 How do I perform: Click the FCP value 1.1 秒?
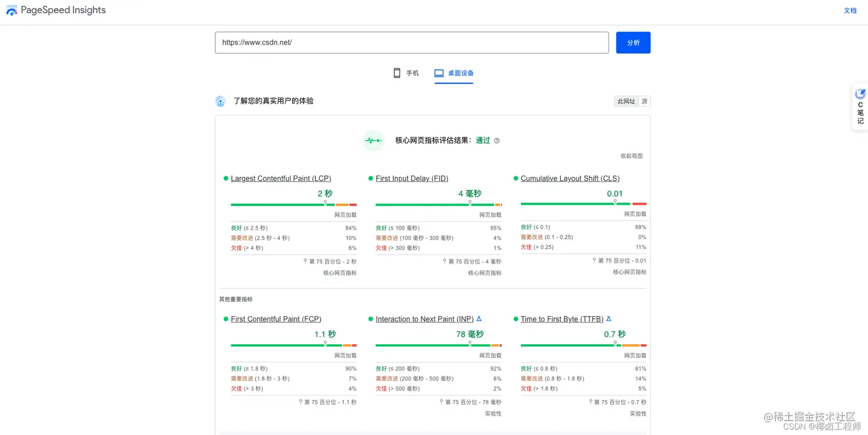[325, 334]
